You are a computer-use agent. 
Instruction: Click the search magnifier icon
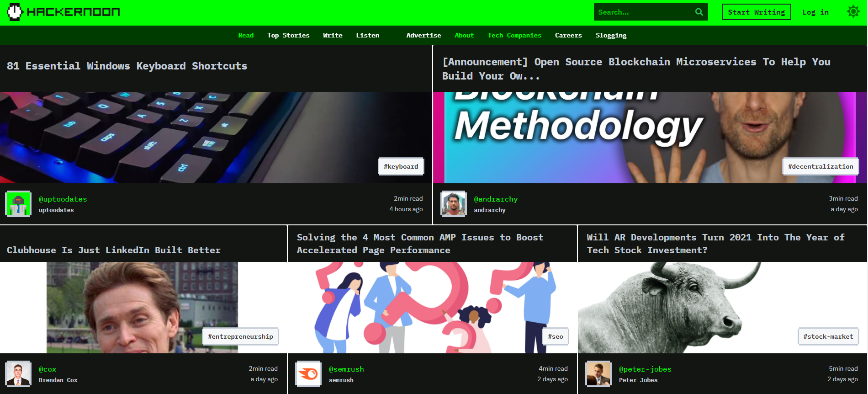pos(699,12)
